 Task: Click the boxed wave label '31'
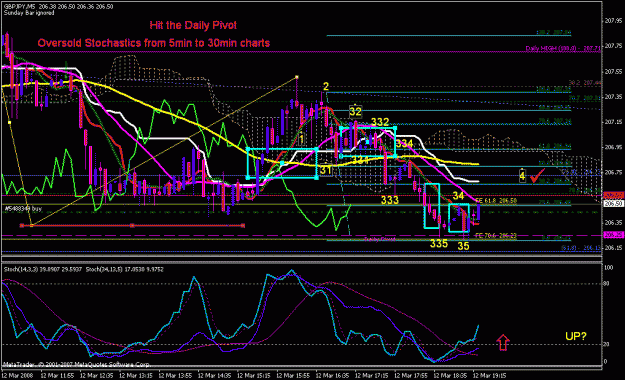click(326, 170)
